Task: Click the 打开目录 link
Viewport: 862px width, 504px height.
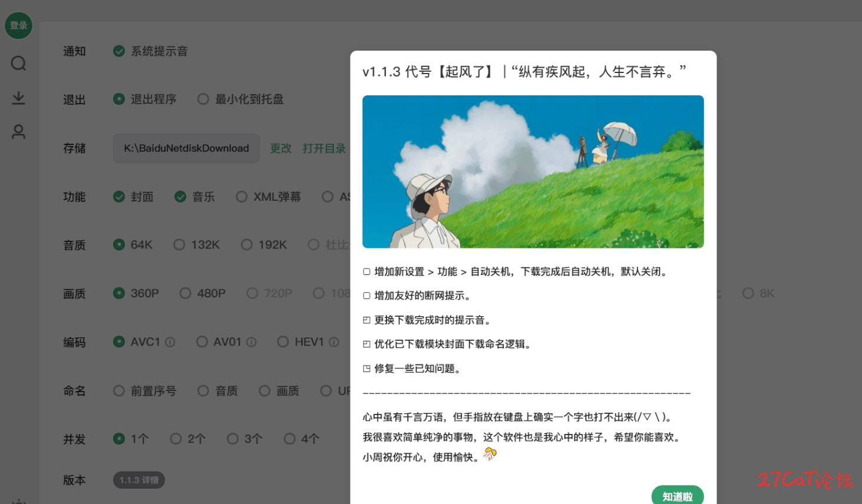Action: (x=324, y=148)
